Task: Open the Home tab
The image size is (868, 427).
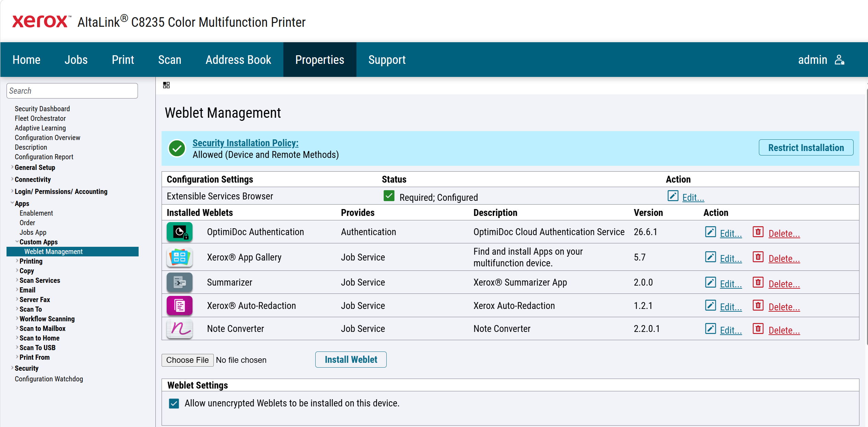Action: tap(26, 60)
